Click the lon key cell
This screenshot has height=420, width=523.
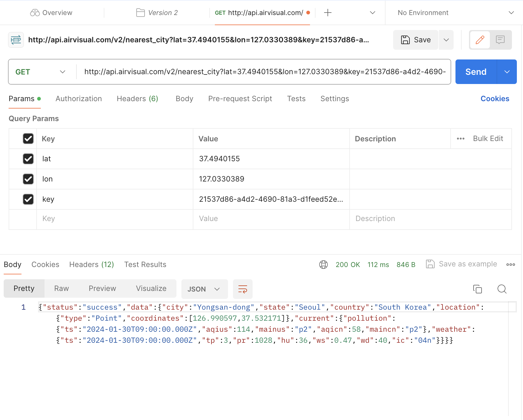[x=115, y=179]
